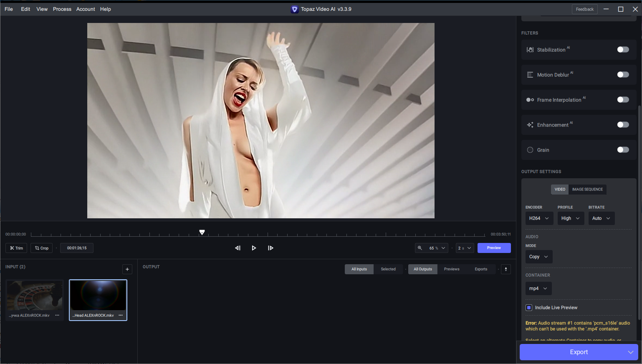This screenshot has height=364, width=642.
Task: Open the Process menu
Action: (x=62, y=9)
